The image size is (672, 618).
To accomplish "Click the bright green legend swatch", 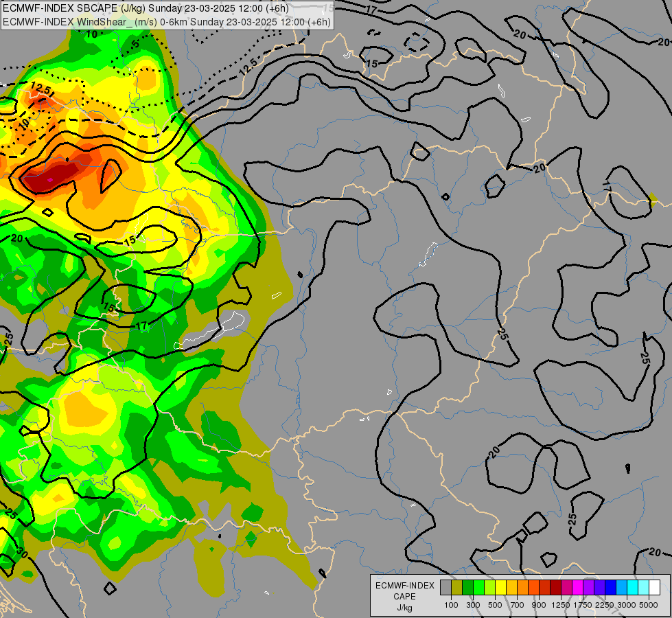I will pyautogui.click(x=478, y=588).
